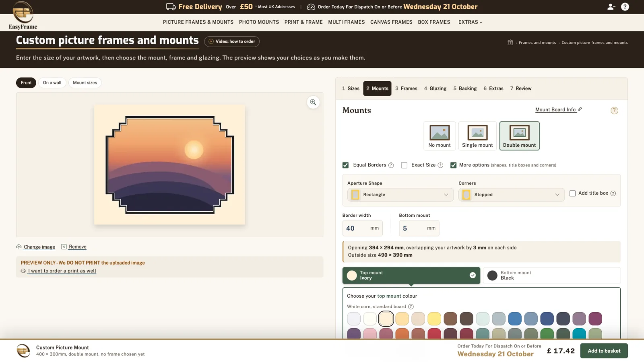
Task: Expand the Corners Stepped dropdown
Action: tap(512, 195)
